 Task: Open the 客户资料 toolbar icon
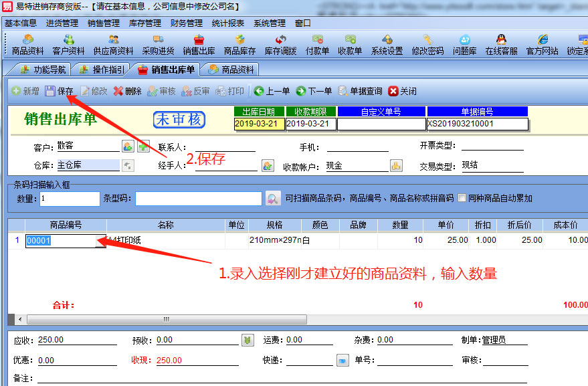click(68, 45)
